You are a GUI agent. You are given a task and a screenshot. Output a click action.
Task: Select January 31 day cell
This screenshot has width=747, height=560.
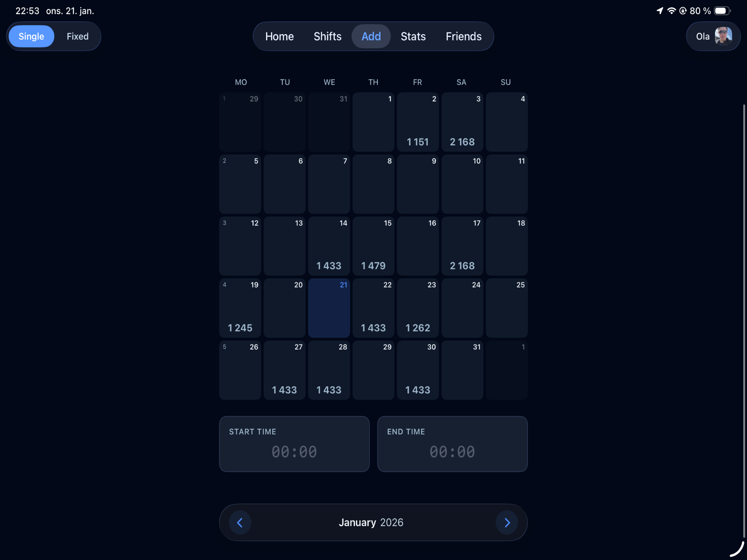tap(462, 370)
